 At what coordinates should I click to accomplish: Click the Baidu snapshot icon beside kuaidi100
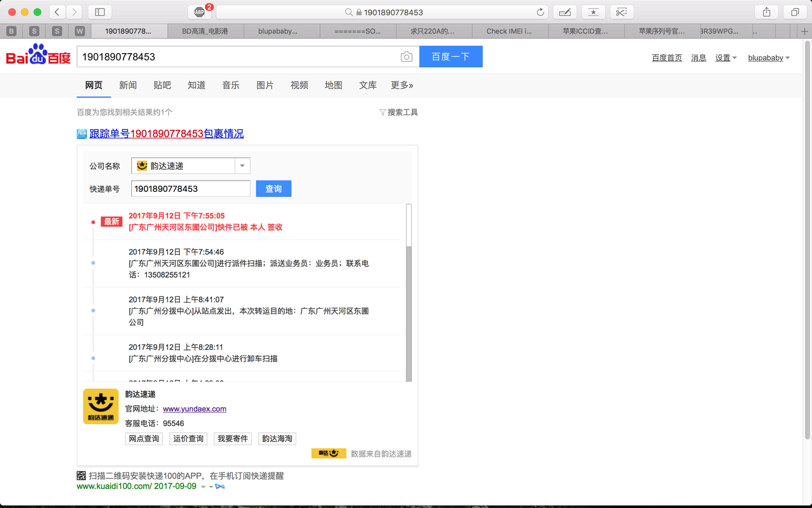click(x=220, y=487)
